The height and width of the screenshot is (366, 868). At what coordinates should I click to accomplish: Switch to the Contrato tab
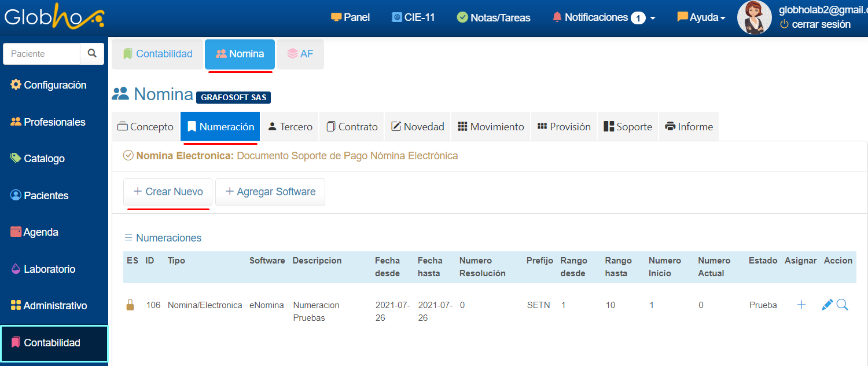(x=352, y=126)
